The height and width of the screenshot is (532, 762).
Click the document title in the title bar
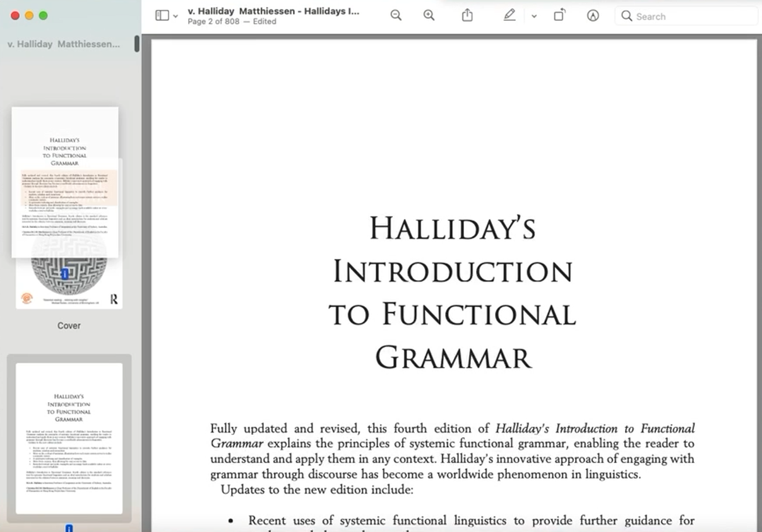(273, 11)
